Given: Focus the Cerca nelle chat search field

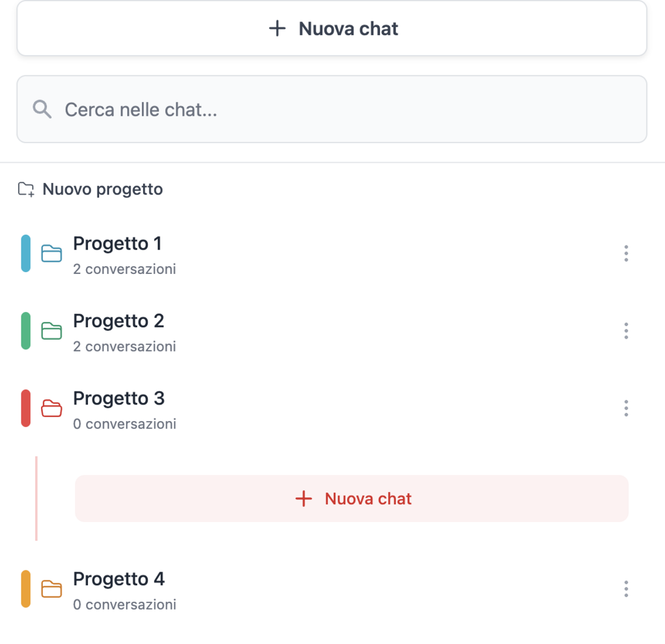Looking at the screenshot, I should click(344, 109).
